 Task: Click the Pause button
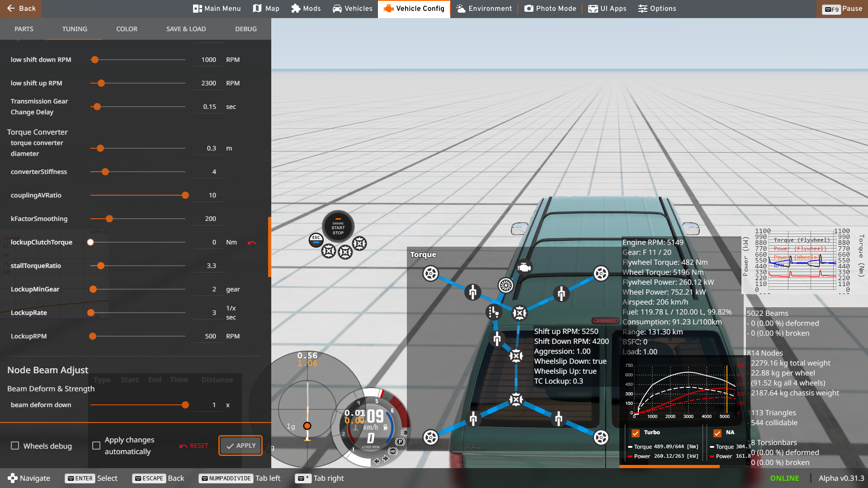(842, 9)
